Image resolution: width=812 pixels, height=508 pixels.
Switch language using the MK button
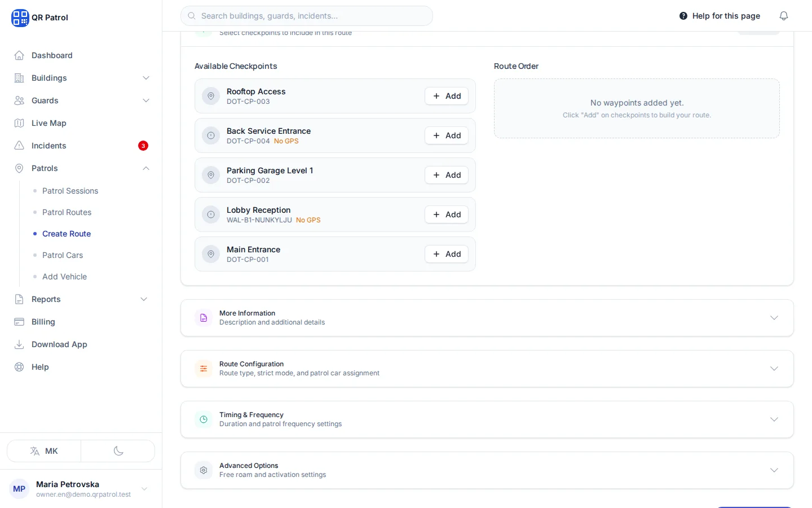pos(44,451)
